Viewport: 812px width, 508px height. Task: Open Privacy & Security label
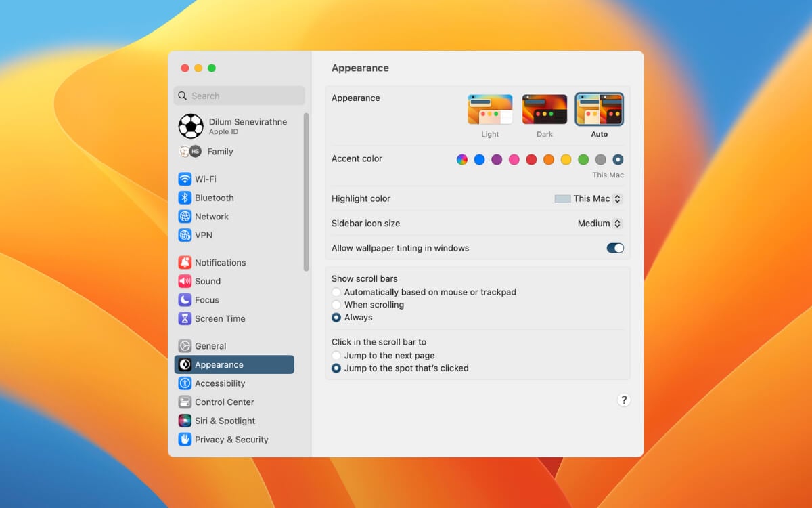coord(231,440)
